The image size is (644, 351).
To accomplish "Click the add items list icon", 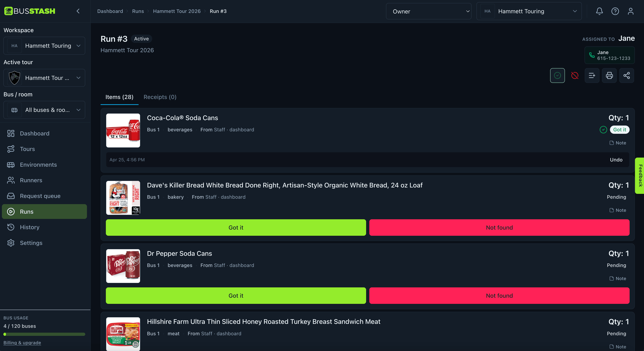I will tap(592, 75).
